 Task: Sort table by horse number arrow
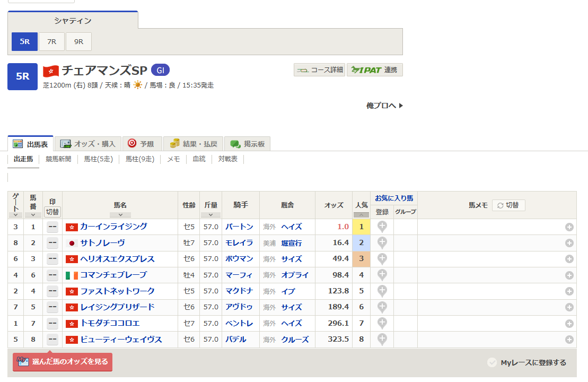[x=33, y=215]
